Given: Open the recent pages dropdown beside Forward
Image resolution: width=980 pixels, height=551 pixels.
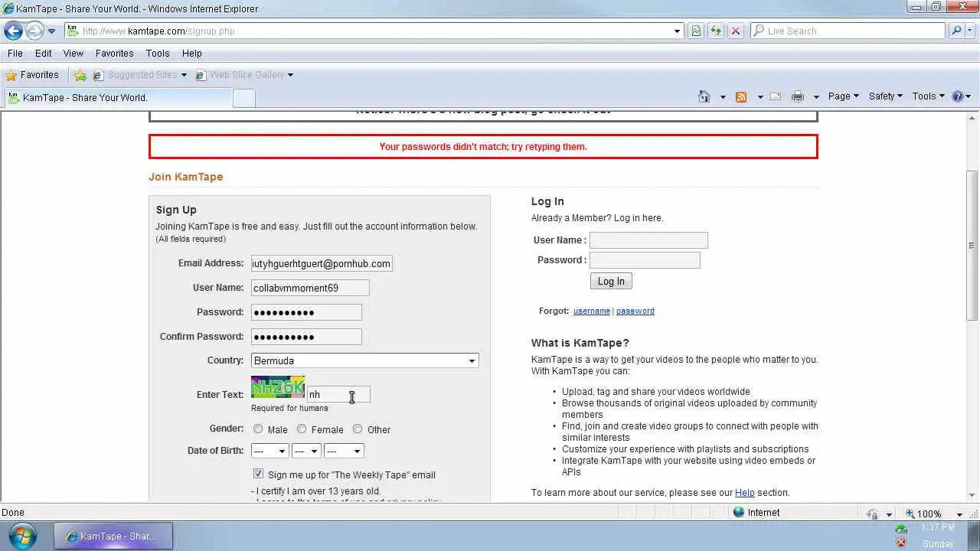Looking at the screenshot, I should (51, 31).
